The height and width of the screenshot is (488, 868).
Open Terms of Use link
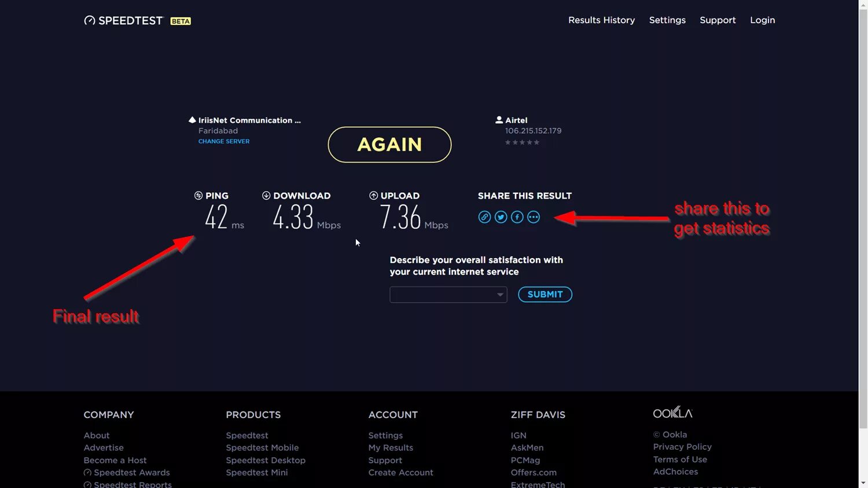tap(680, 460)
